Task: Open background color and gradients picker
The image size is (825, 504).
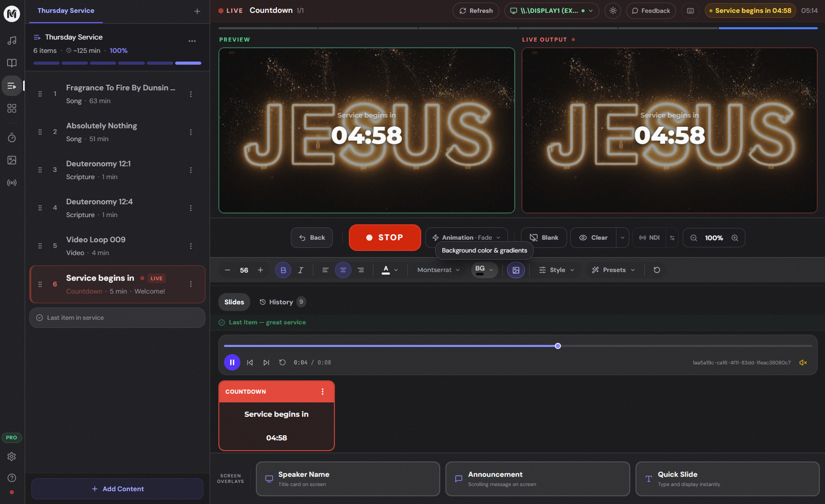Action: click(481, 269)
